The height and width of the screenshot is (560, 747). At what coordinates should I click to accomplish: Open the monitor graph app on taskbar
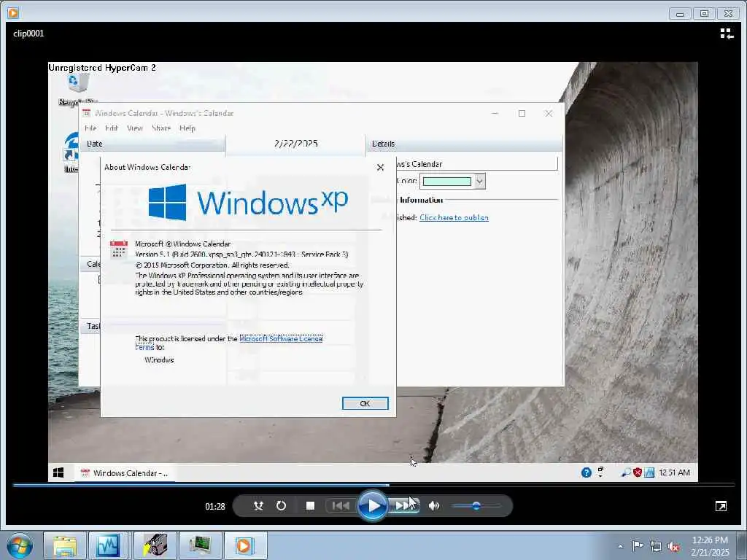click(108, 545)
